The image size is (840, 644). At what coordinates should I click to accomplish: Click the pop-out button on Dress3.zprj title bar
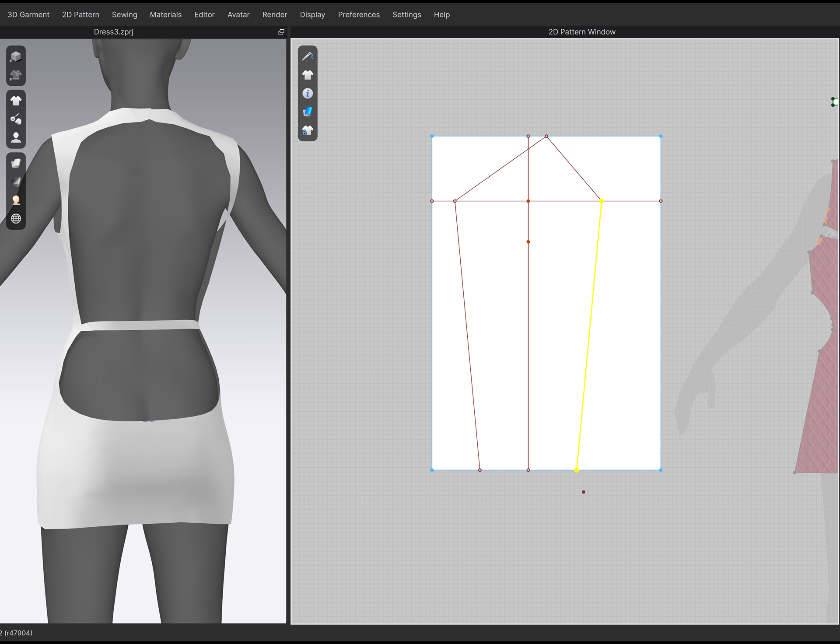(x=281, y=31)
